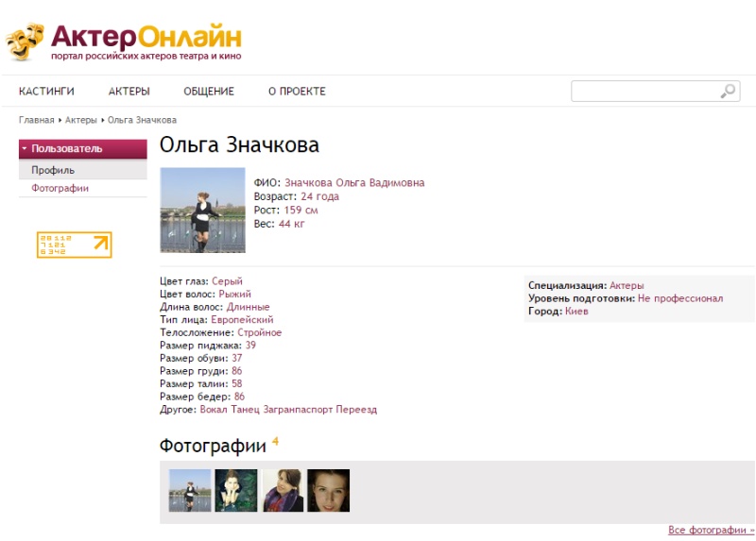Viewport: 756px width, 541px height.
Task: Open the О ПРОЕКТЕ page
Action: coord(297,91)
